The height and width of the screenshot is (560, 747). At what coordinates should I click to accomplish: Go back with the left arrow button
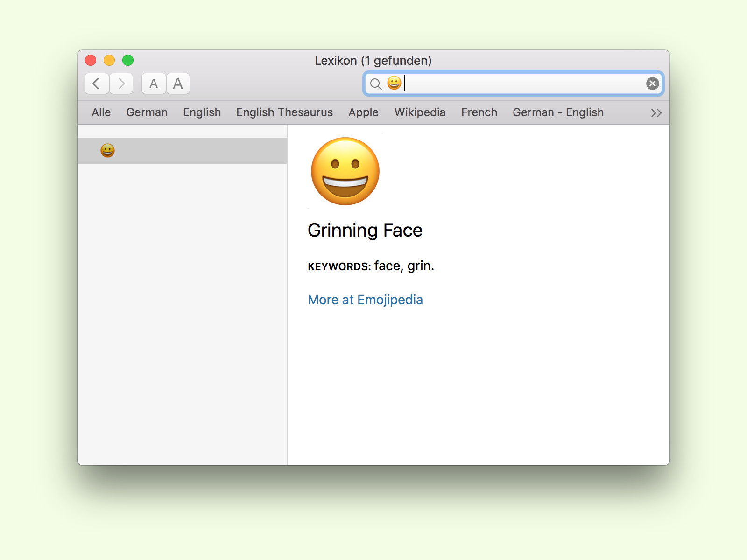[x=97, y=84]
